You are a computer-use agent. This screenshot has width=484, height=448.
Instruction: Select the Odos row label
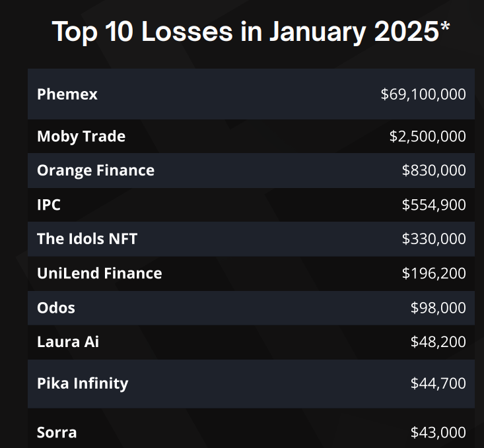pos(56,307)
